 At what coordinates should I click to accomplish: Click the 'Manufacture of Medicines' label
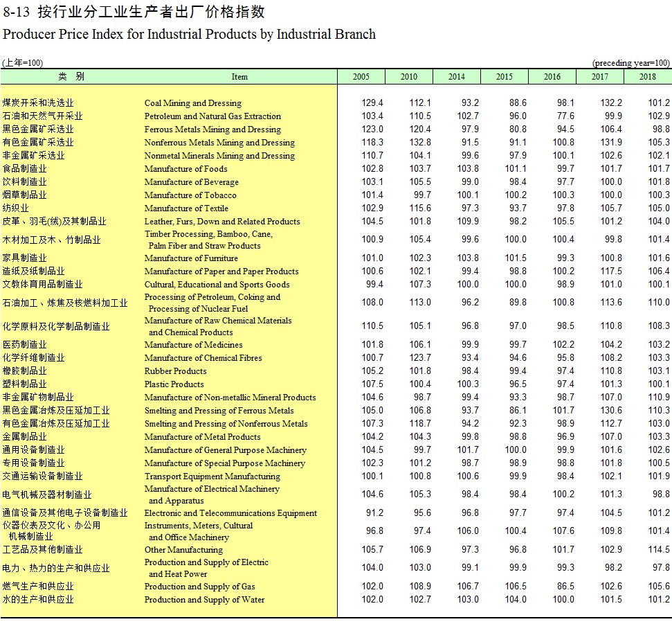tap(193, 345)
